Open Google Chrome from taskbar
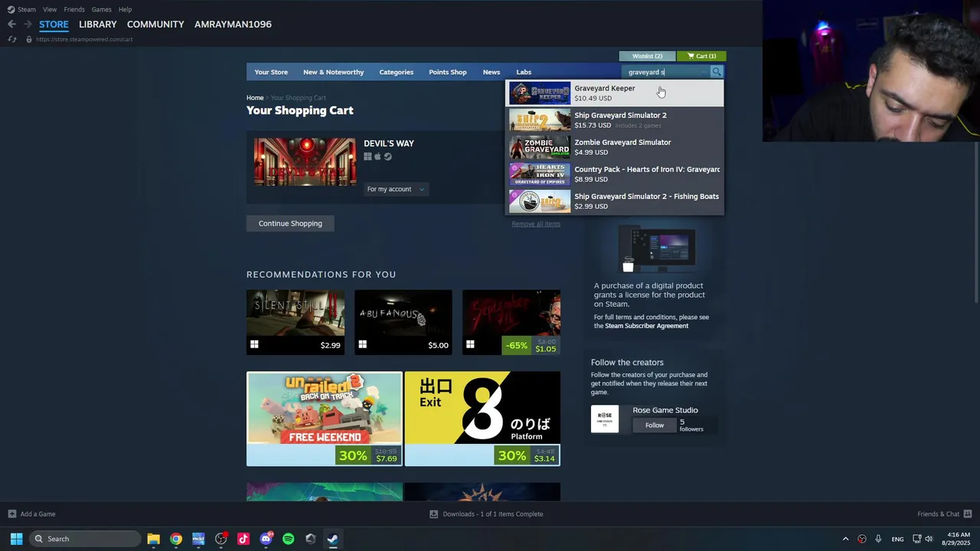Viewport: 980px width, 551px height. coord(176,539)
